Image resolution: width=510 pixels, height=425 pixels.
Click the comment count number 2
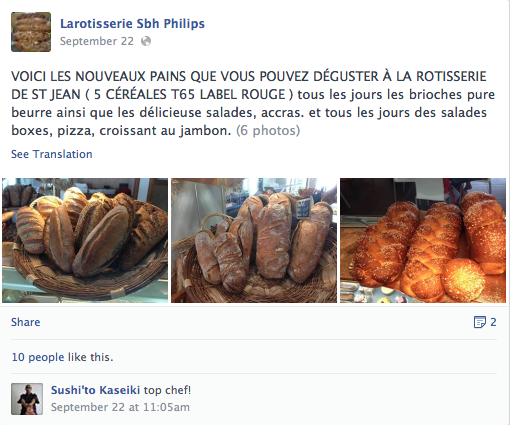[x=493, y=322]
